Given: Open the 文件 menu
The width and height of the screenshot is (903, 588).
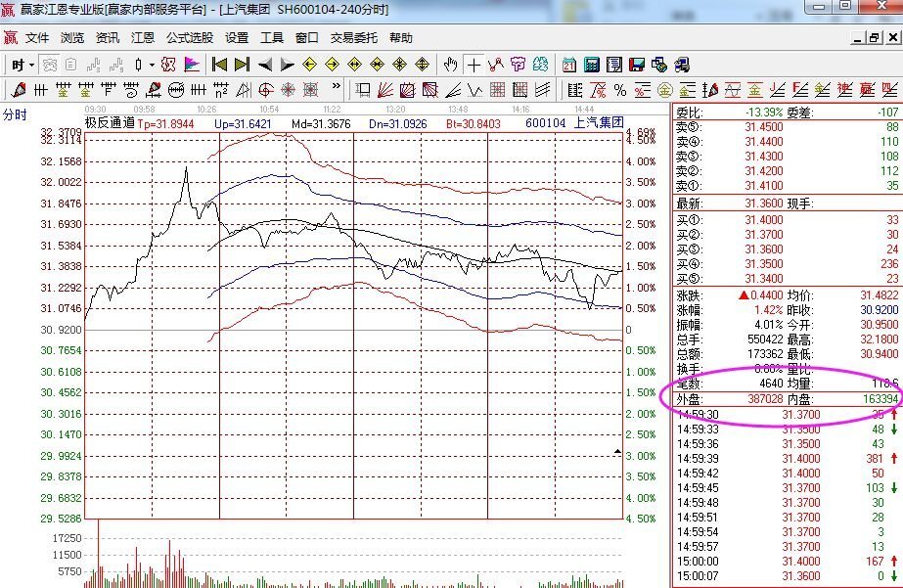Looking at the screenshot, I should pyautogui.click(x=37, y=38).
